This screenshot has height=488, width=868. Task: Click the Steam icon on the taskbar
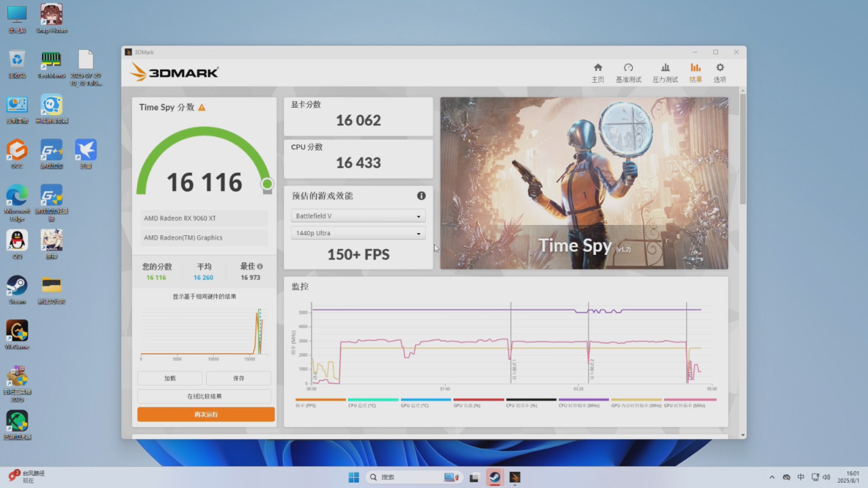pos(494,477)
